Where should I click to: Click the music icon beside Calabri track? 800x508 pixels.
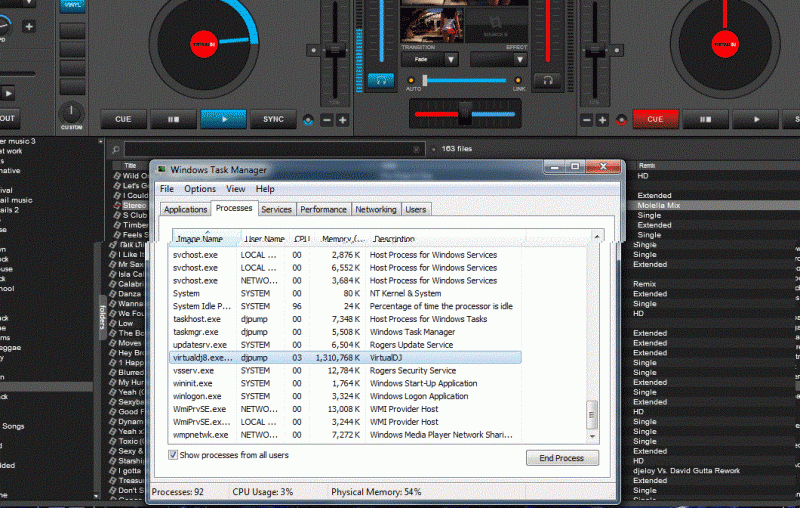coord(113,284)
